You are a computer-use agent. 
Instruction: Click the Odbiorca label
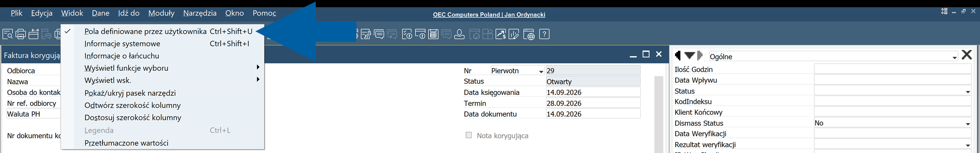coord(21,71)
